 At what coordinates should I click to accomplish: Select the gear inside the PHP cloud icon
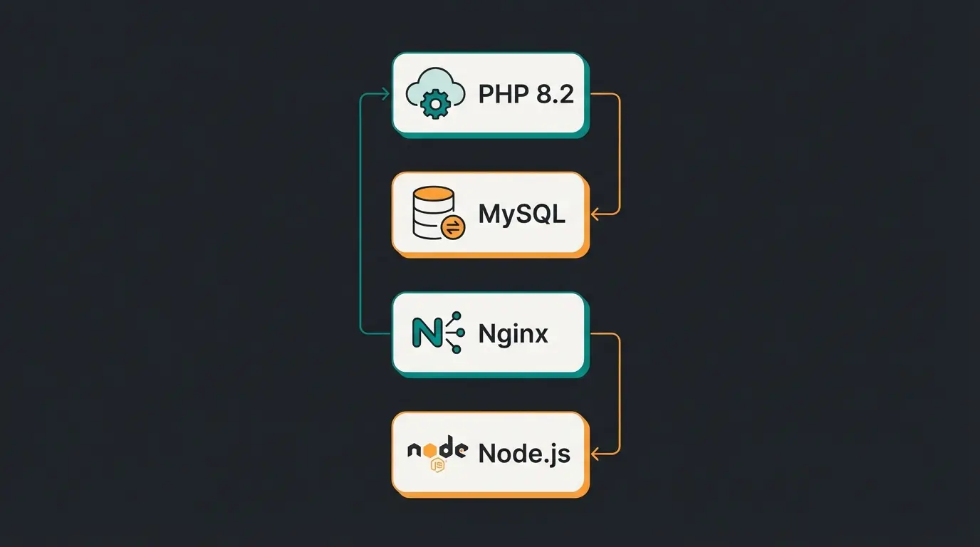point(434,103)
